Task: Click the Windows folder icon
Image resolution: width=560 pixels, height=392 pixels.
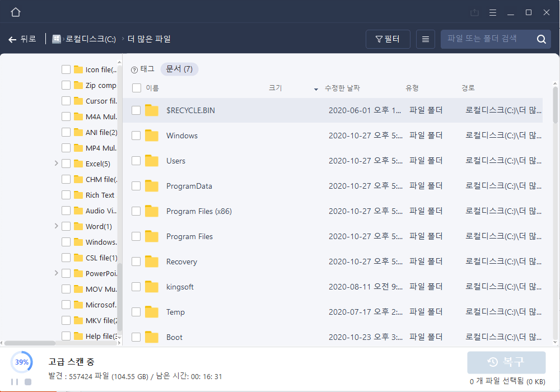Action: point(152,136)
